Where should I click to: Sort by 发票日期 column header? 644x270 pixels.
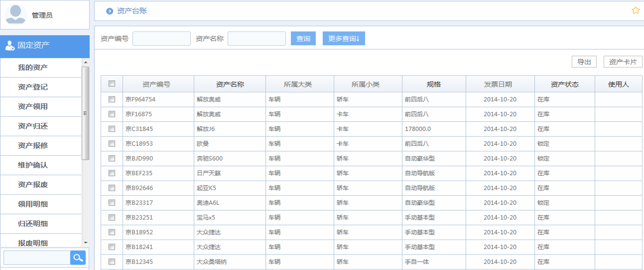click(x=499, y=84)
